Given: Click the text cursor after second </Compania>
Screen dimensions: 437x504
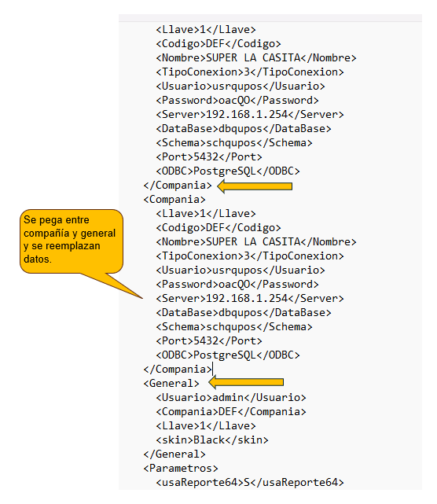Looking at the screenshot, I should click(213, 369).
